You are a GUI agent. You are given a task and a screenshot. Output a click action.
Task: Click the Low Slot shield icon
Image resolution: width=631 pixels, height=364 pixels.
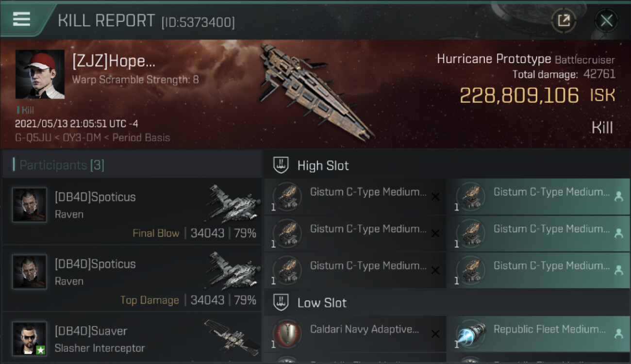281,302
